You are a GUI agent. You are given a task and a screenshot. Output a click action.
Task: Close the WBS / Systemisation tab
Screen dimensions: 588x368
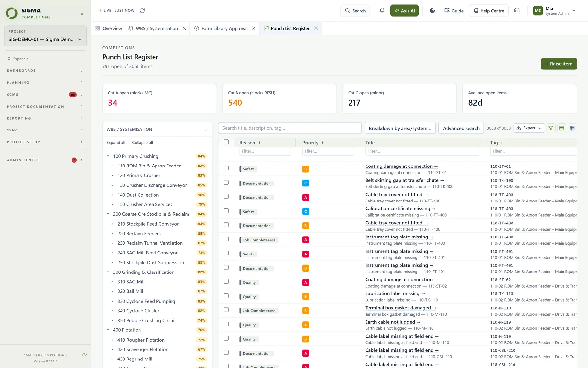[184, 28]
